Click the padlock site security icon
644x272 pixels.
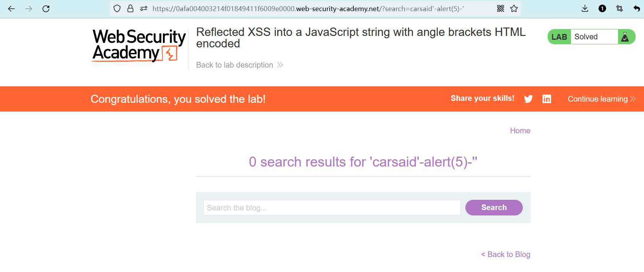tap(130, 9)
